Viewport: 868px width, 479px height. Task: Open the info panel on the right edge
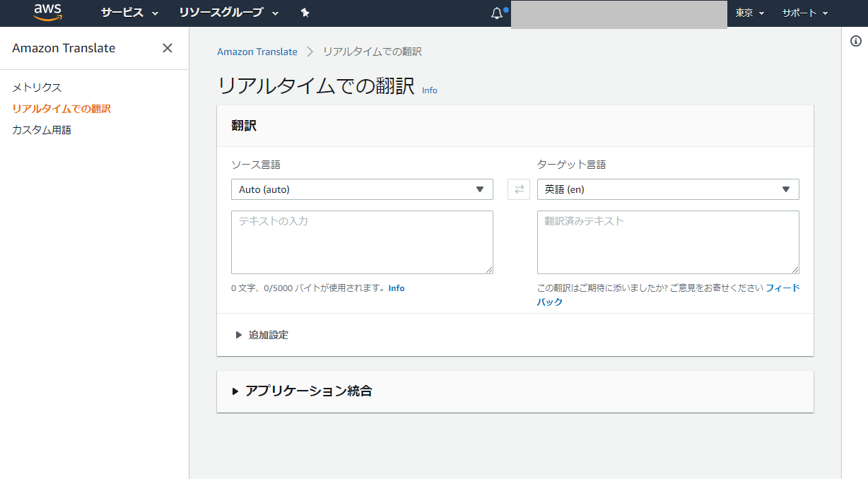click(x=855, y=41)
